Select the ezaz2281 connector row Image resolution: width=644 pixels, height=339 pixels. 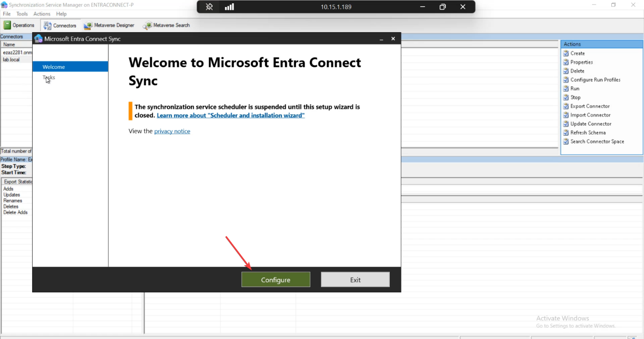tap(16, 53)
